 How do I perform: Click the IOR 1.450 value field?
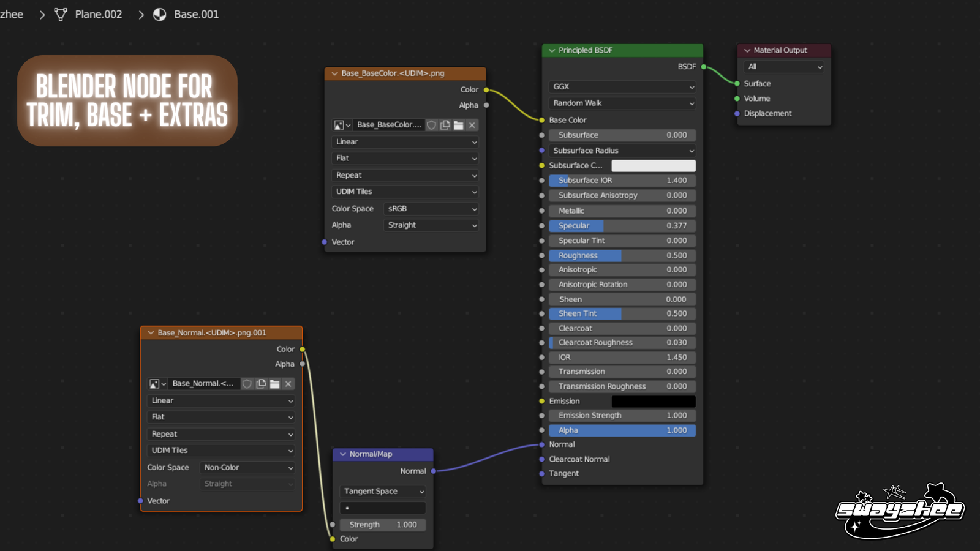tap(622, 358)
